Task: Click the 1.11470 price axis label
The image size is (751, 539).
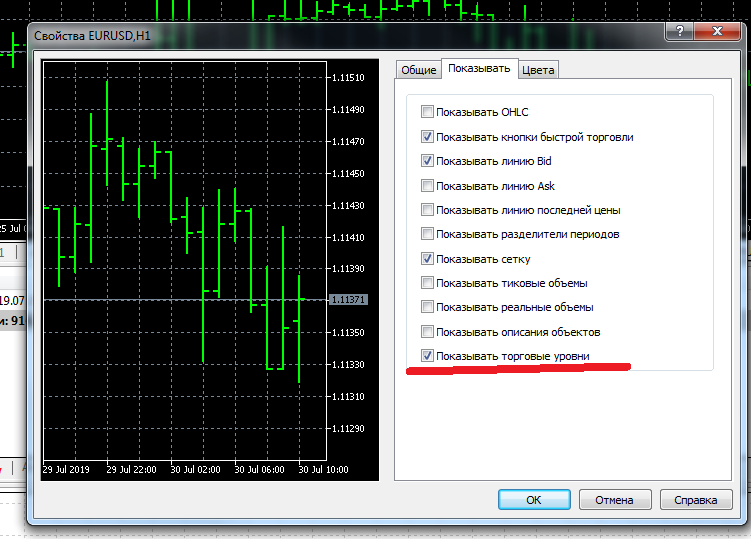Action: pos(348,142)
